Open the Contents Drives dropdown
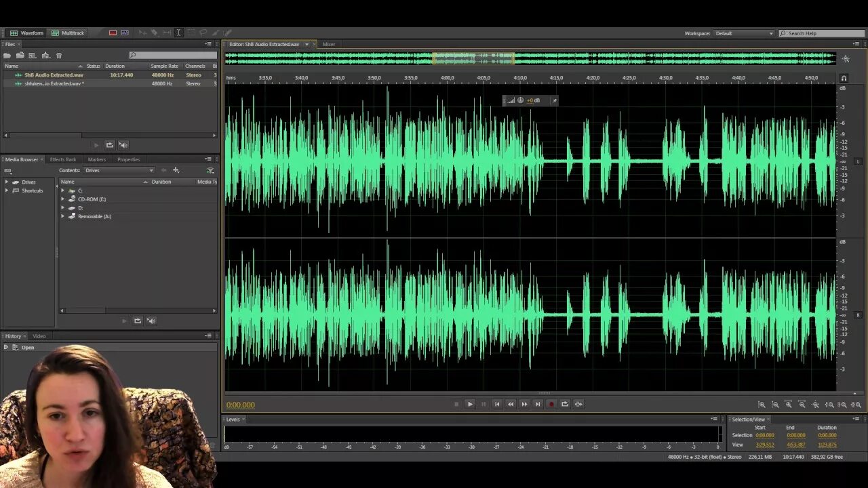868x488 pixels. coord(119,171)
